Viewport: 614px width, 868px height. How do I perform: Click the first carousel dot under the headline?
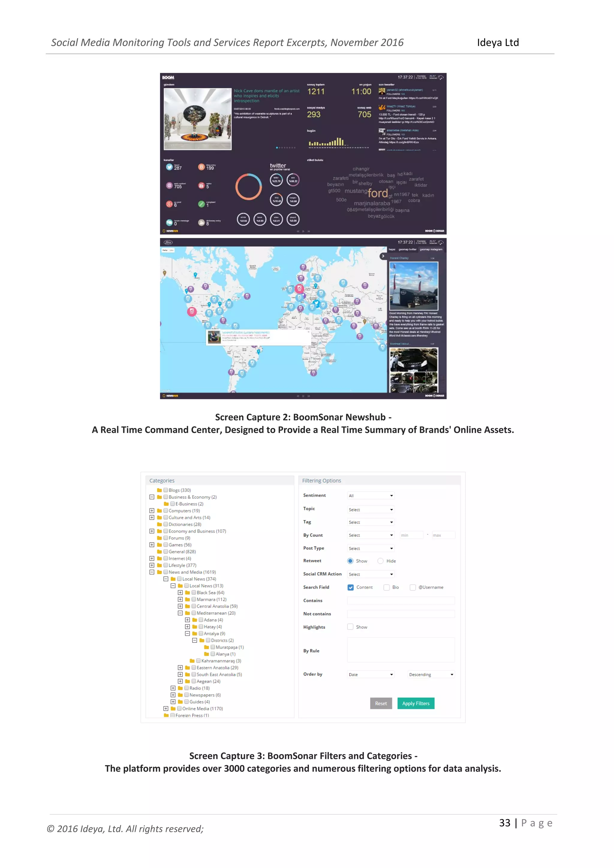(x=277, y=147)
